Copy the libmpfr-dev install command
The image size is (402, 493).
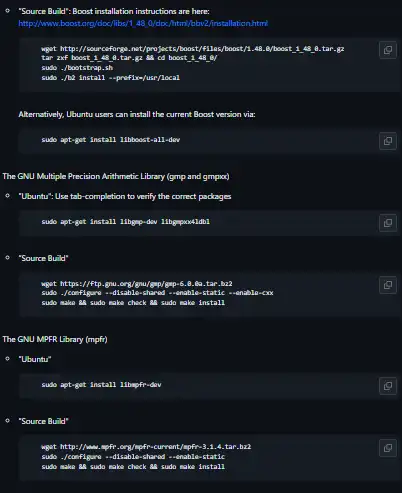pos(388,386)
